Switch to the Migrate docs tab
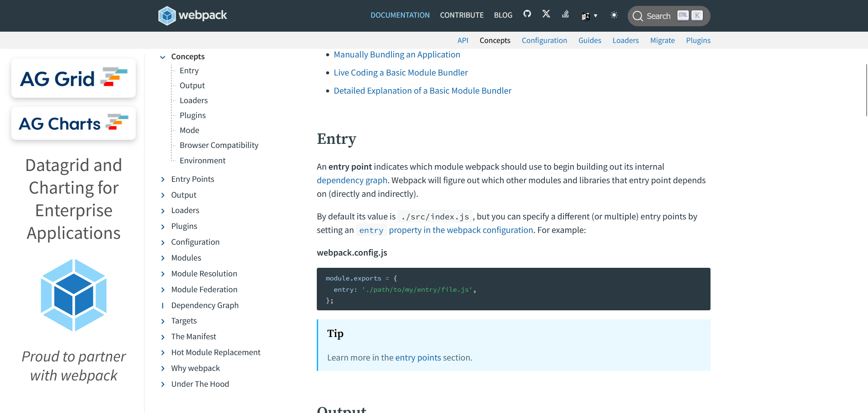 coord(662,40)
